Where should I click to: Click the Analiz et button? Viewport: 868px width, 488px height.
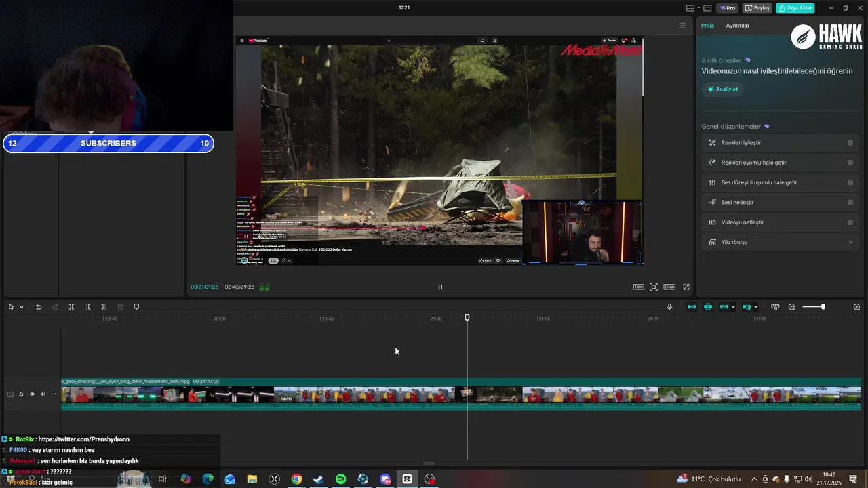722,89
